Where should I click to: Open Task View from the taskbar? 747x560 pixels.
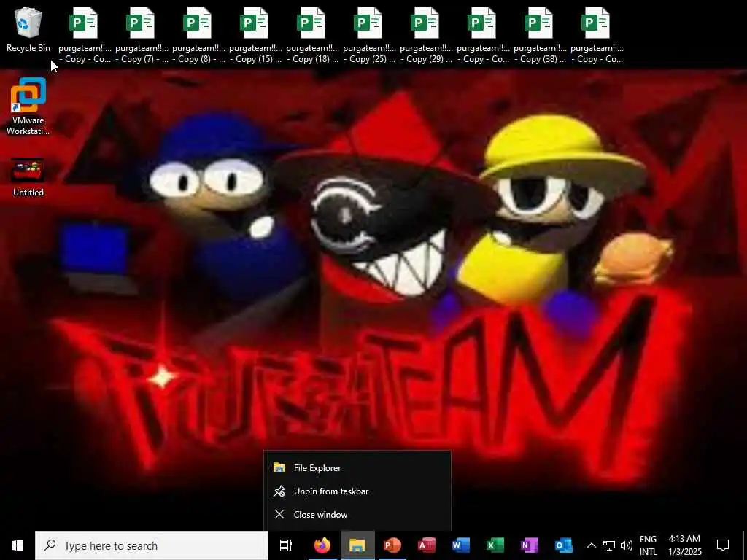286,545
